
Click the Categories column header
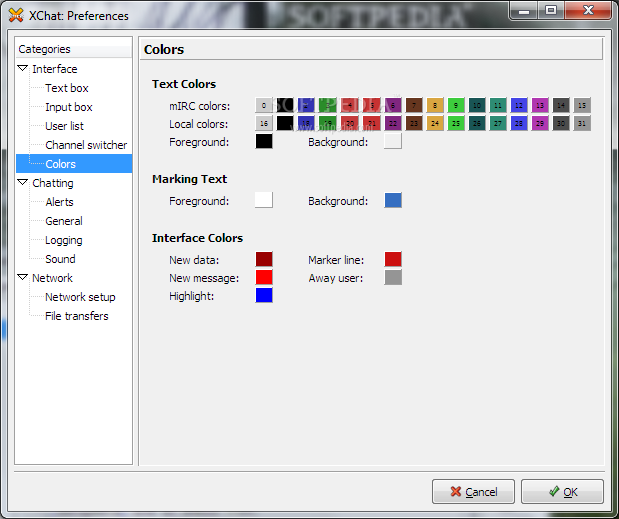point(74,49)
